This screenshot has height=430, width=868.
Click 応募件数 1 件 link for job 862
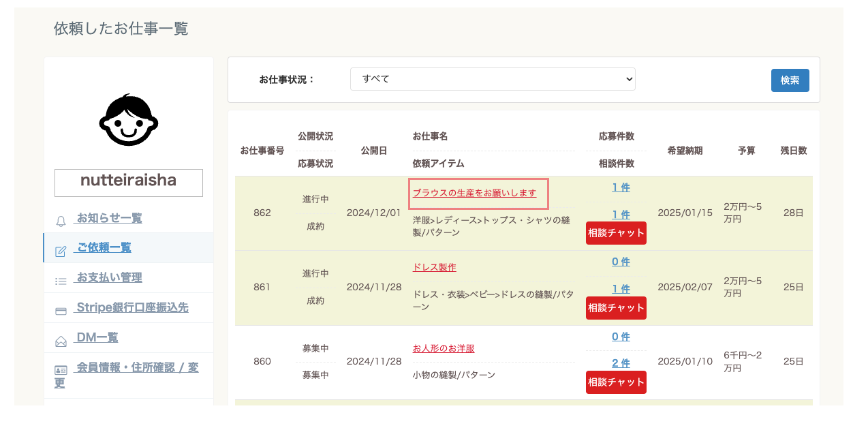pos(621,187)
